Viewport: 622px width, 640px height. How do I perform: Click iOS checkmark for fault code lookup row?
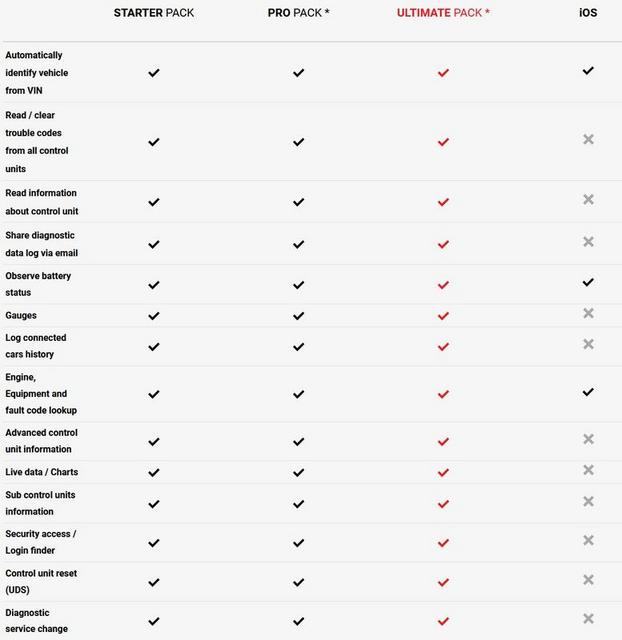click(x=588, y=392)
